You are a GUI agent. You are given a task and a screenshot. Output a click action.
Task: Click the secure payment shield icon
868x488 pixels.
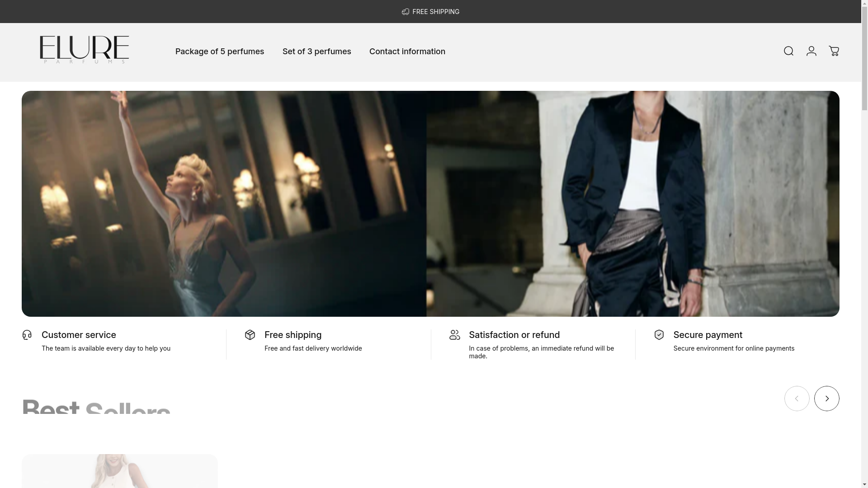659,335
